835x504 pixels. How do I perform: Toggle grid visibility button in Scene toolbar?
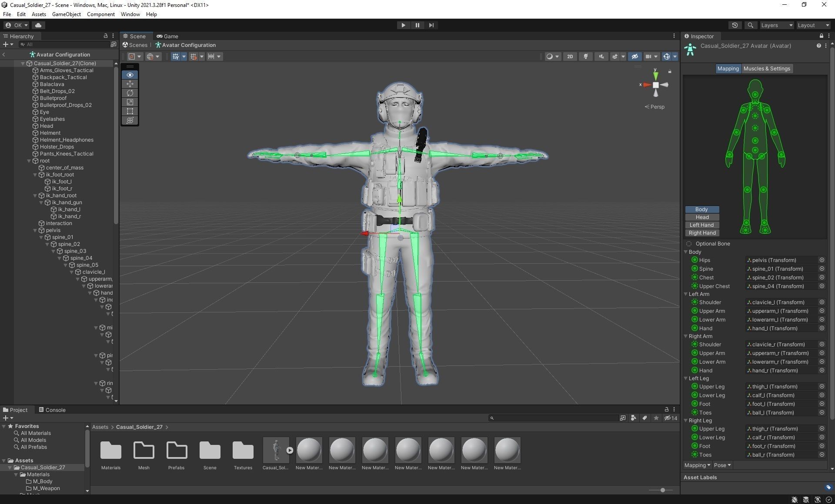pos(175,56)
